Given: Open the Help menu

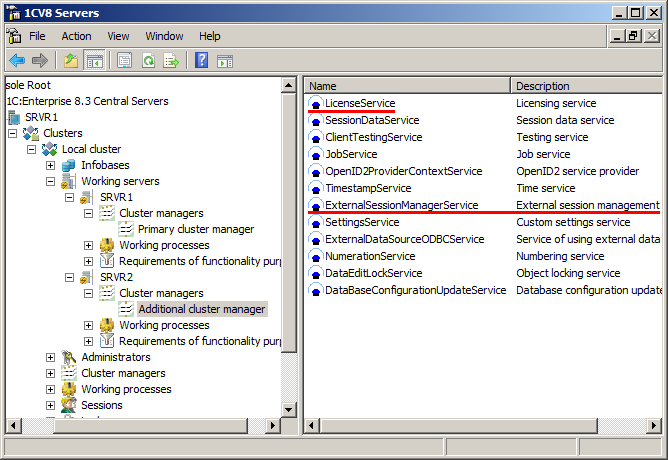Looking at the screenshot, I should (x=210, y=36).
